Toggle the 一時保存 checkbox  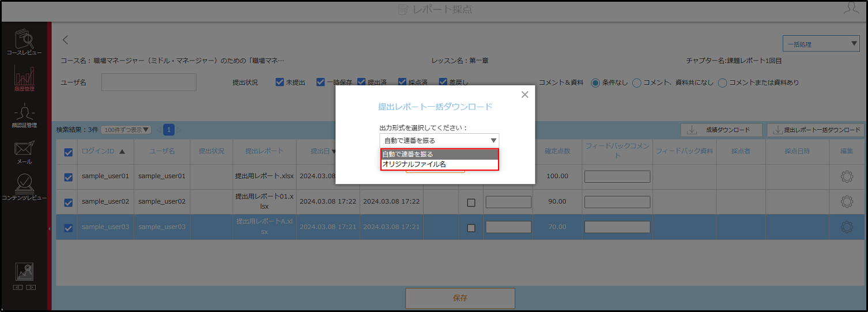(x=320, y=82)
